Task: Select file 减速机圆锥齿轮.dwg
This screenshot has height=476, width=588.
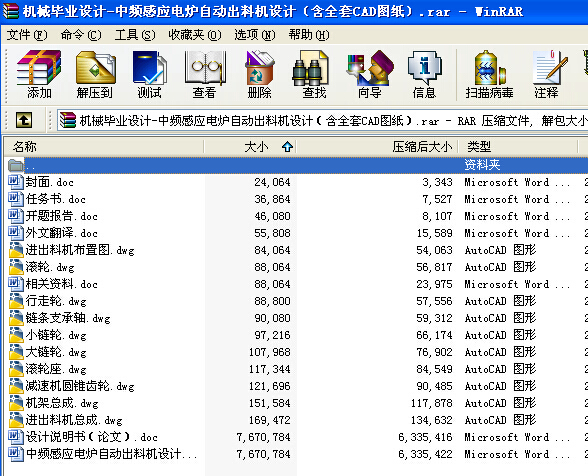Action: coord(80,386)
